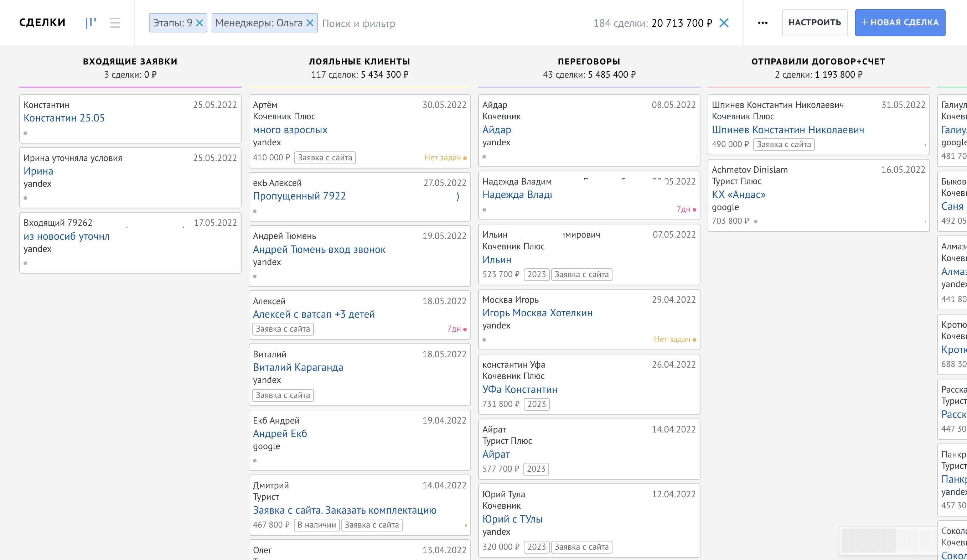Click contact name екЬ Алексей
The width and height of the screenshot is (967, 560).
point(278,183)
